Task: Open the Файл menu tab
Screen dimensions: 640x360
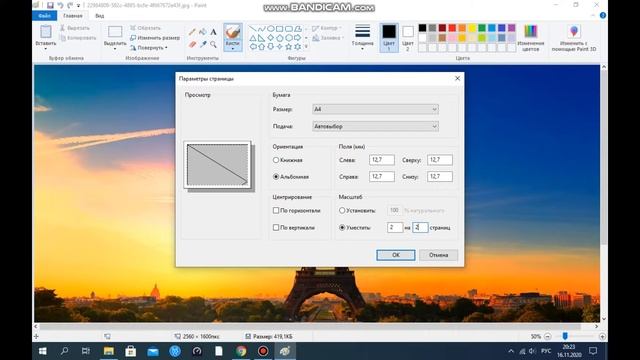Action: pos(44,16)
